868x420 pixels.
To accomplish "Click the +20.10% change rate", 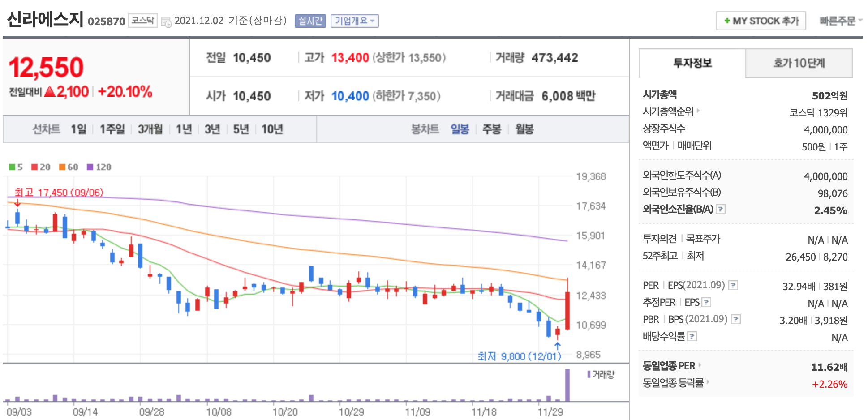I will 125,92.
